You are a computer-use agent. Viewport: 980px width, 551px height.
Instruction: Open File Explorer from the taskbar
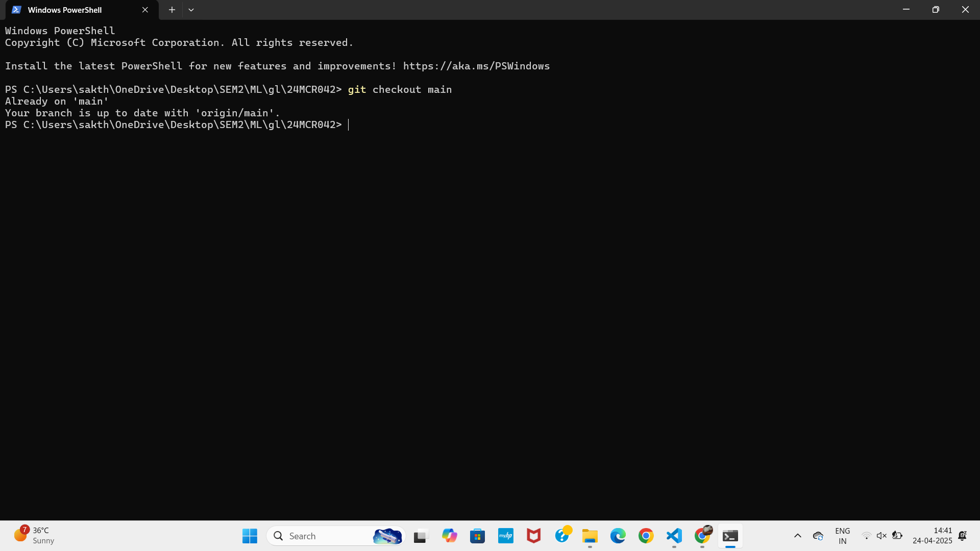pyautogui.click(x=590, y=536)
